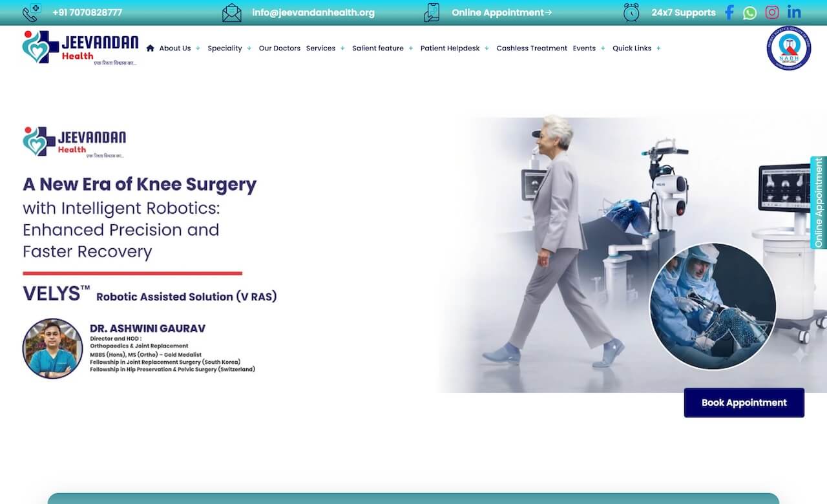Image resolution: width=827 pixels, height=504 pixels.
Task: Go to Cashless Treatment page
Action: pyautogui.click(x=532, y=48)
